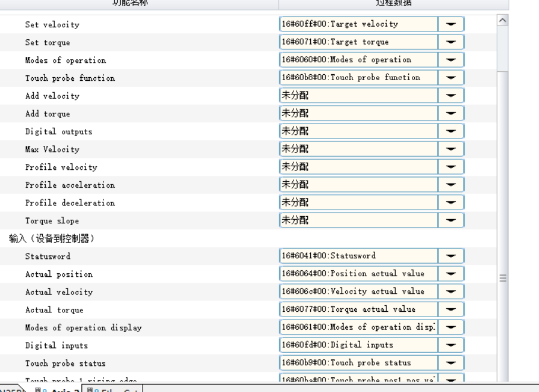Click the vertical scrollbar thumb grip
The height and width of the screenshot is (392, 539).
[x=503, y=277]
